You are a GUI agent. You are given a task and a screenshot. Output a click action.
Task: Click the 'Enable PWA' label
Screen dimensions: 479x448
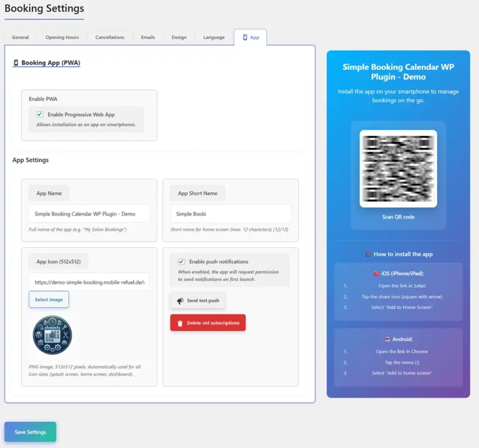43,99
